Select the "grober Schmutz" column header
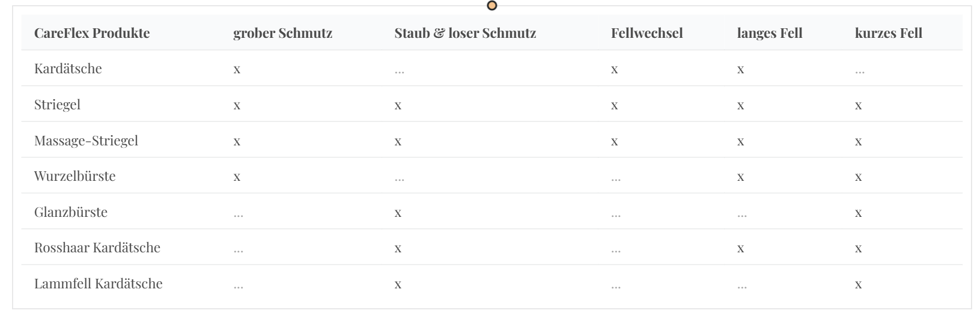The width and height of the screenshot is (980, 316). pos(282,33)
